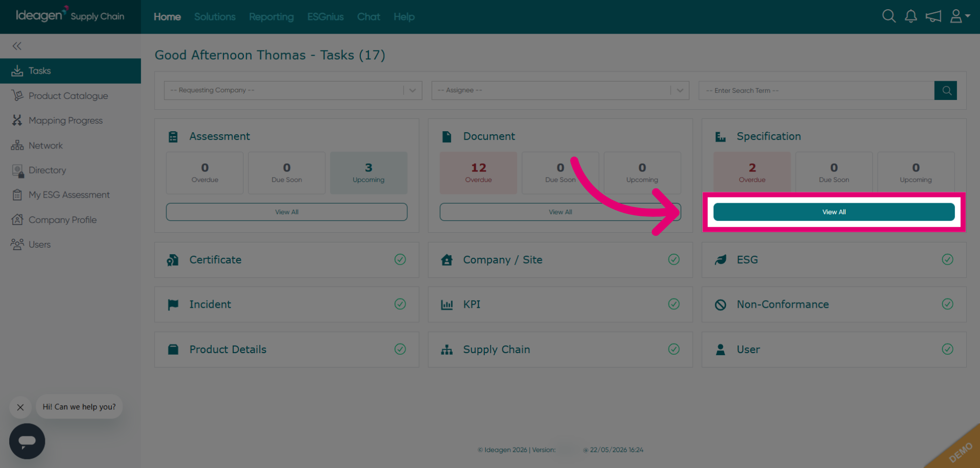Open the search magnifier in the top bar
The image size is (980, 468).
click(x=889, y=16)
